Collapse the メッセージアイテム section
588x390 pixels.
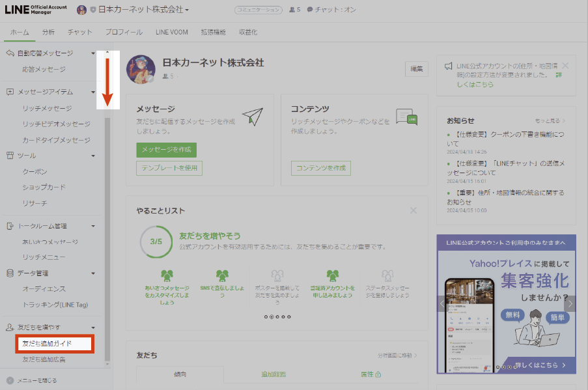[93, 92]
